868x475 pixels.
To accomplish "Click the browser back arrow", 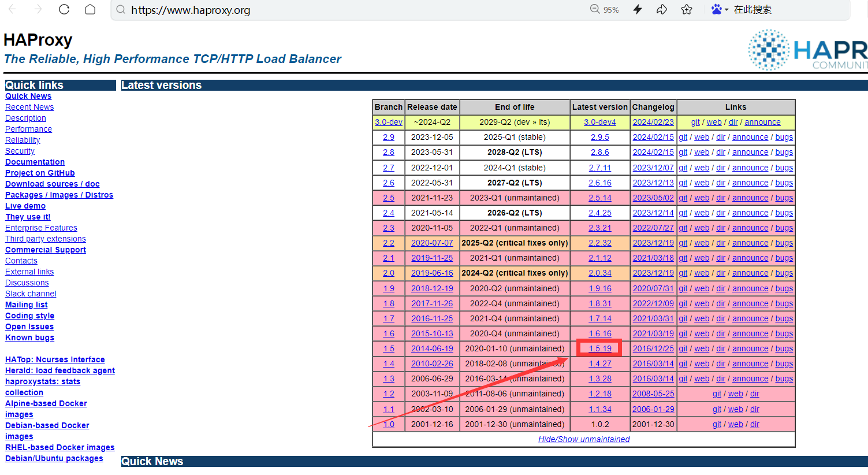I will click(12, 9).
